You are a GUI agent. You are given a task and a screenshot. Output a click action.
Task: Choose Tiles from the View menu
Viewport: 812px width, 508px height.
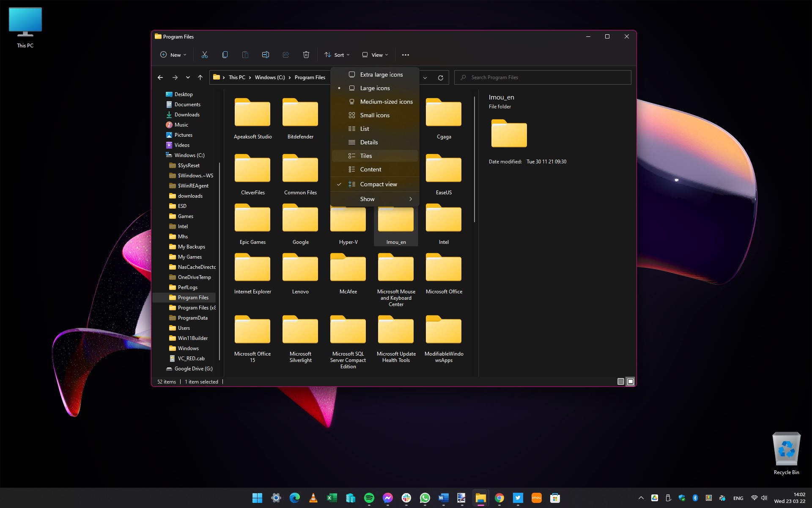(365, 156)
